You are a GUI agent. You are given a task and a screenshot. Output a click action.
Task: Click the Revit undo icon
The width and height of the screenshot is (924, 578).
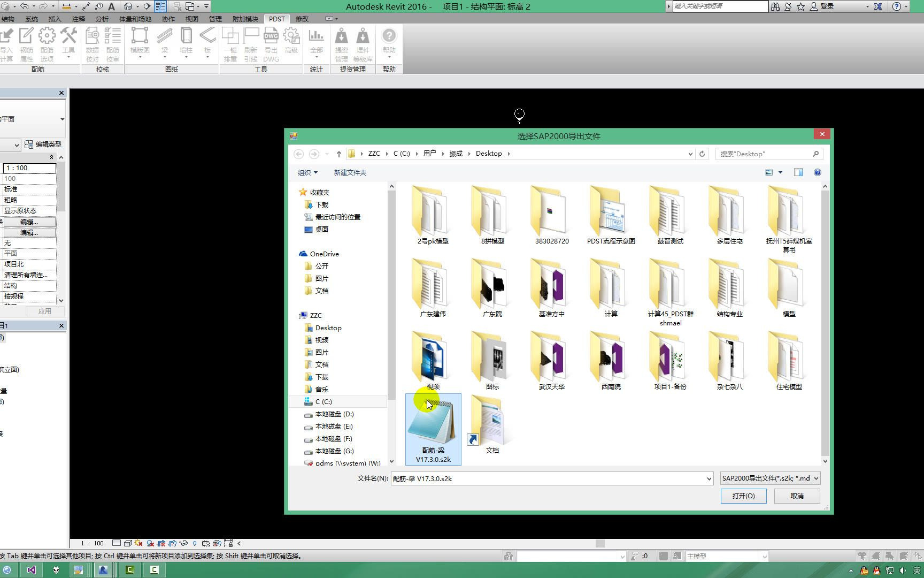pyautogui.click(x=25, y=6)
